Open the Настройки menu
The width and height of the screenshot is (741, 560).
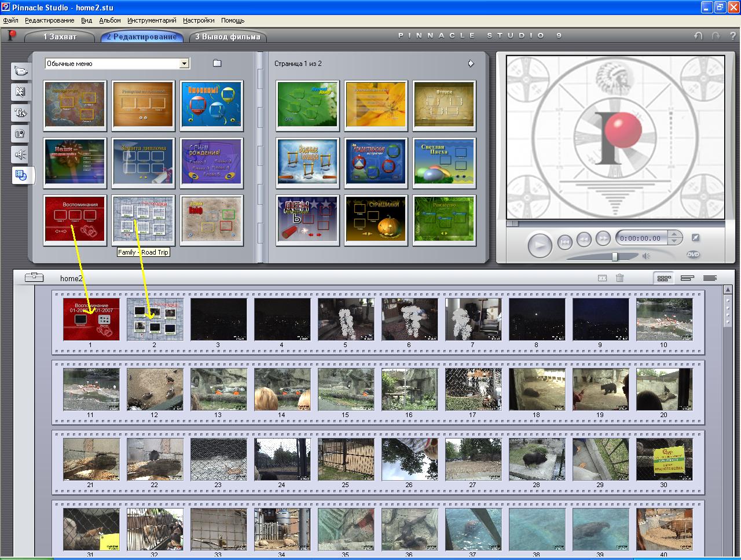pos(199,20)
